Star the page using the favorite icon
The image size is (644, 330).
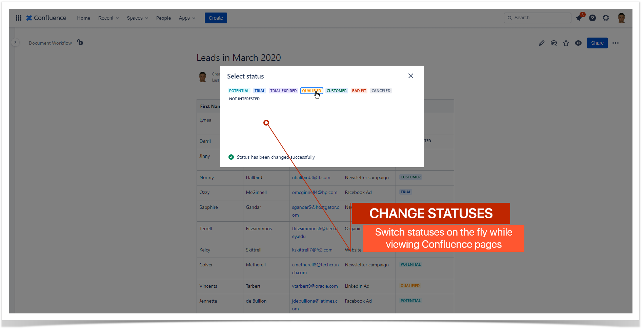point(566,43)
